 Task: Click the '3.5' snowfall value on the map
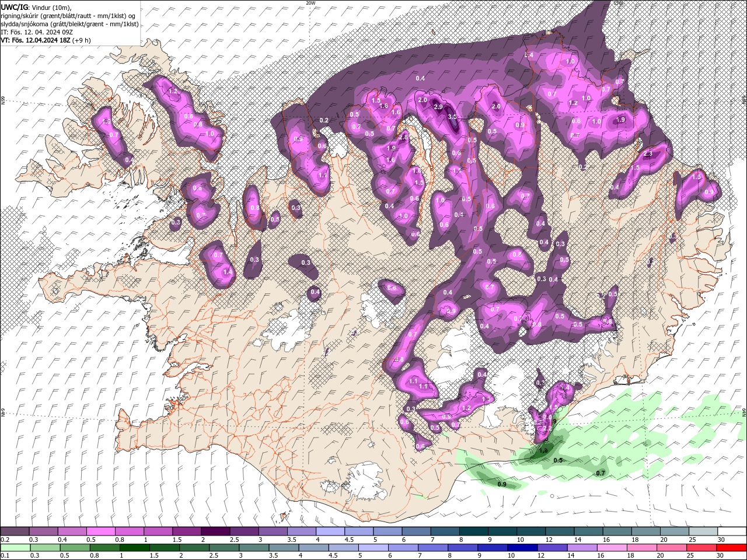click(x=452, y=117)
